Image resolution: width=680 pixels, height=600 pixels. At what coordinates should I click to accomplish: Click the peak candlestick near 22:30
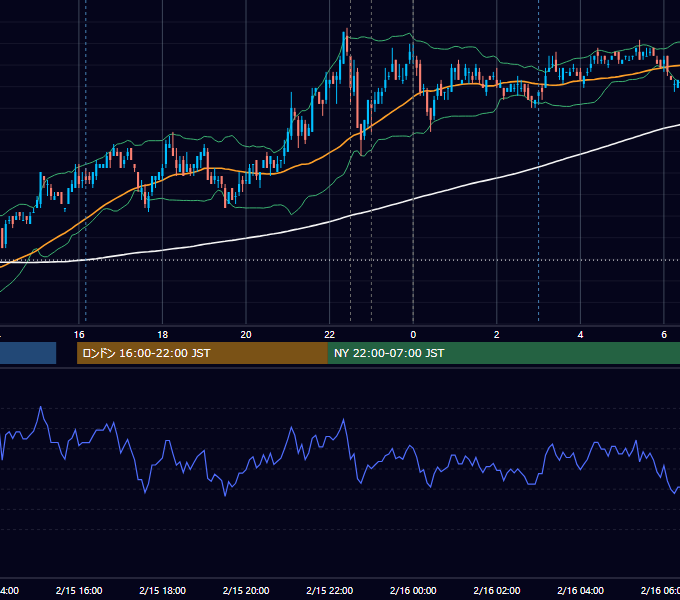click(347, 41)
